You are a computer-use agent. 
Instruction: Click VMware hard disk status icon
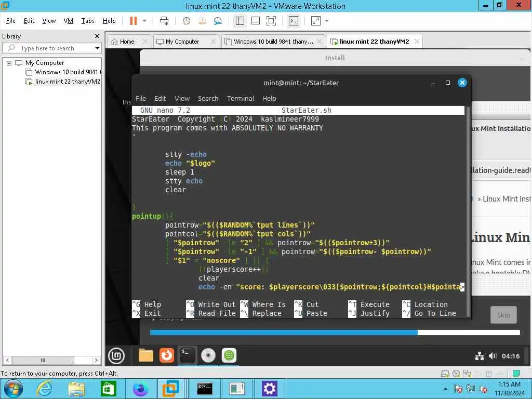(445, 374)
